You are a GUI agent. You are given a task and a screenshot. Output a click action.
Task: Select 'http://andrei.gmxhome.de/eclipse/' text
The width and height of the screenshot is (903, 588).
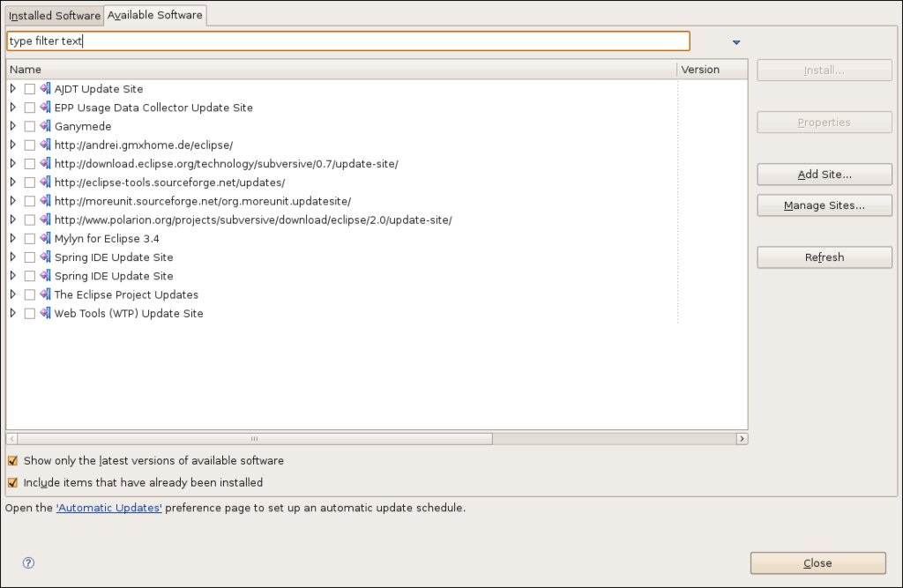[x=144, y=145]
